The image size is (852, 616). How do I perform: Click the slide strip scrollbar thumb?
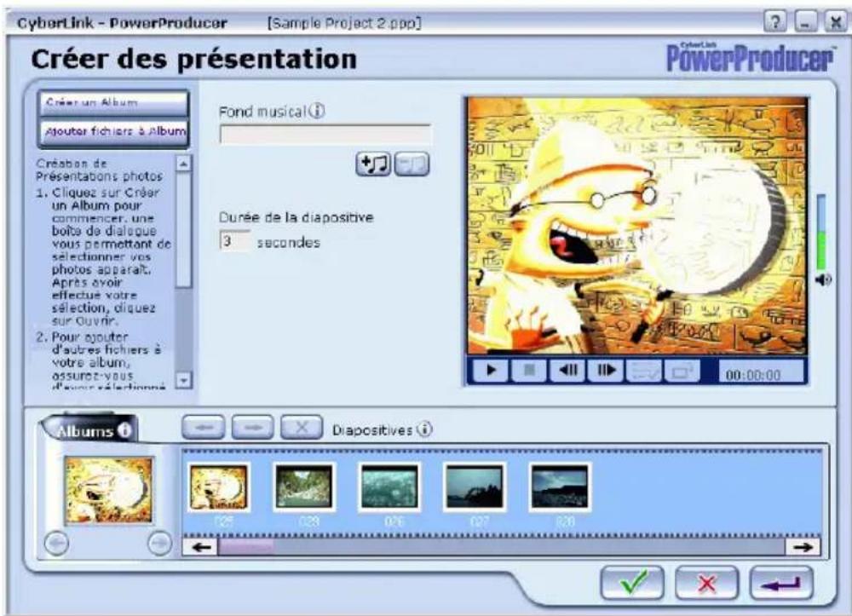pos(247,546)
